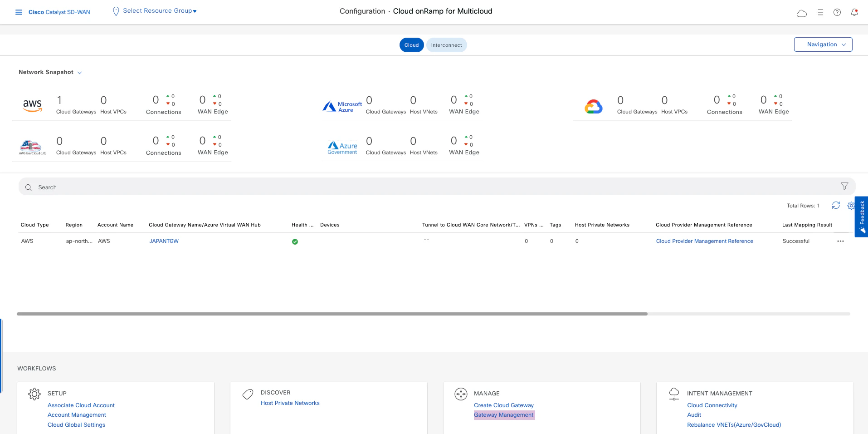Click the Microsoft Azure logo

pyautogui.click(x=342, y=107)
